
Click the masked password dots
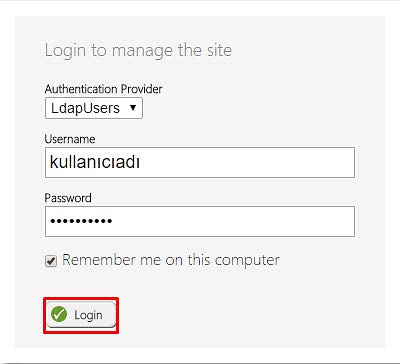pos(81,221)
